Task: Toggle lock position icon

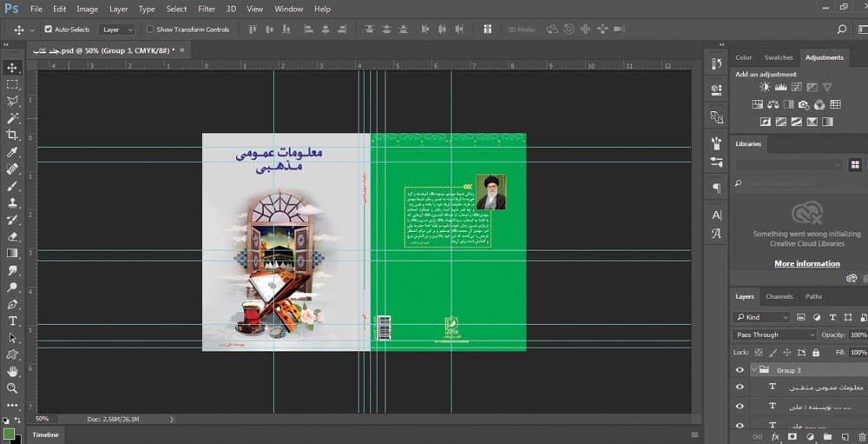Action: [x=786, y=353]
